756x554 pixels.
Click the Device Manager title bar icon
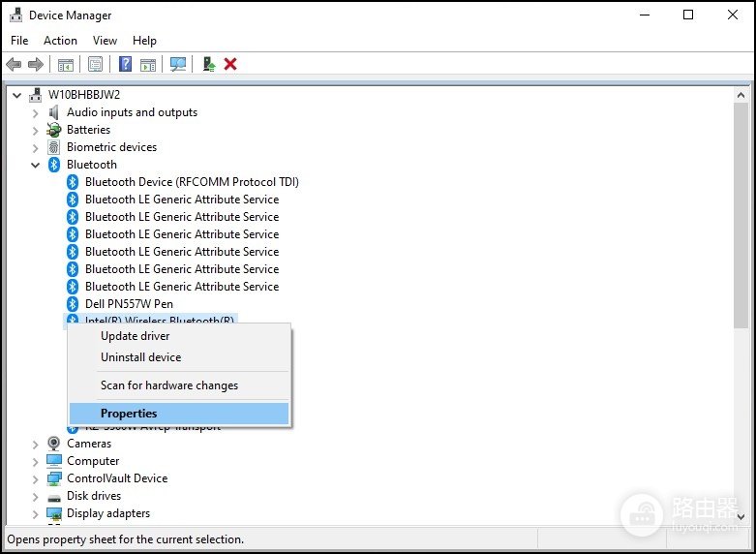15,15
